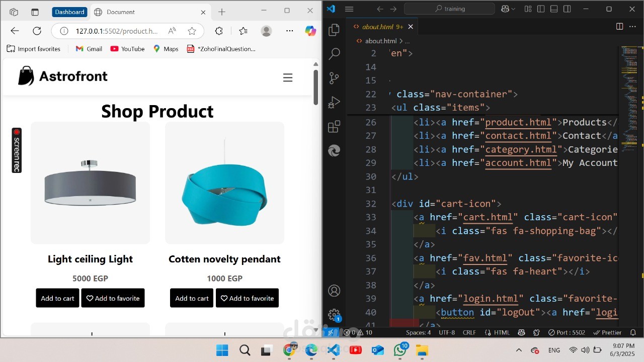The height and width of the screenshot is (362, 644).
Task: Open the Manage gear in activity bar
Action: [x=334, y=315]
